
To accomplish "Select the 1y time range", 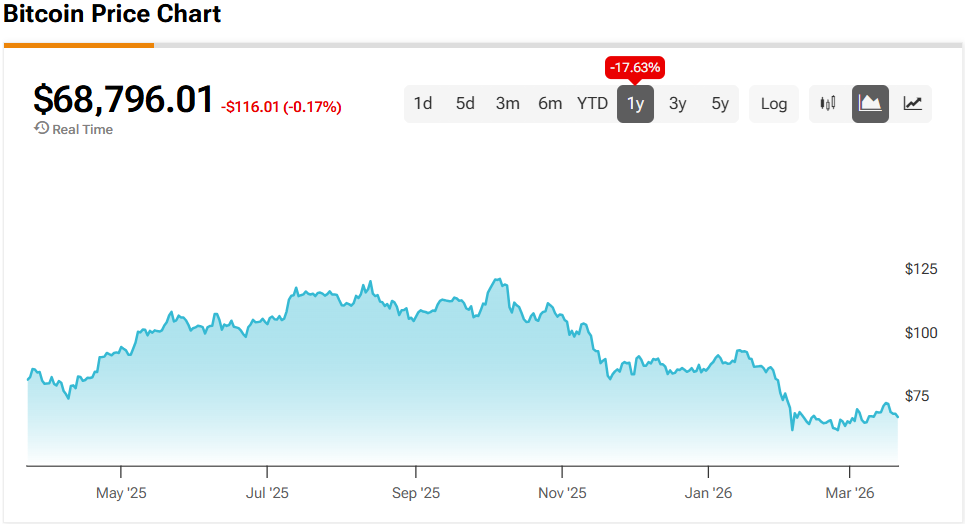I will 635,104.
